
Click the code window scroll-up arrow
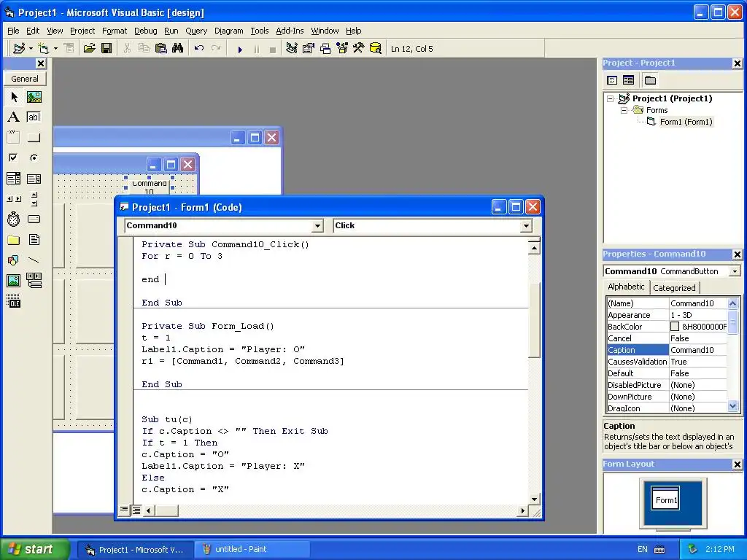coord(534,249)
